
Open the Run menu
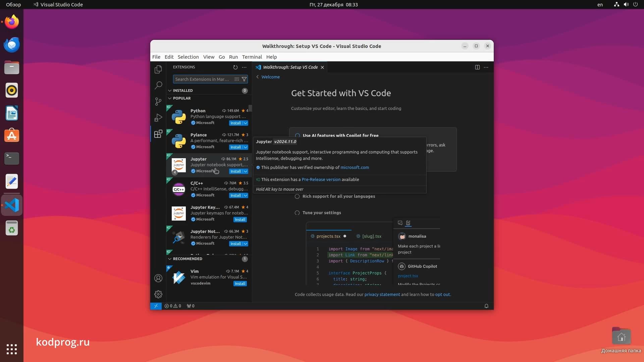pyautogui.click(x=233, y=57)
